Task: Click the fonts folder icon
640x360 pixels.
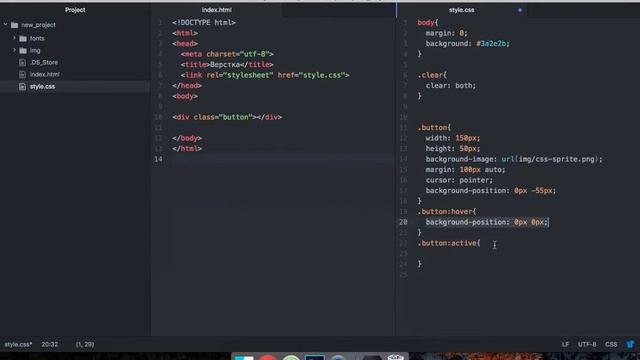Action: click(23, 38)
